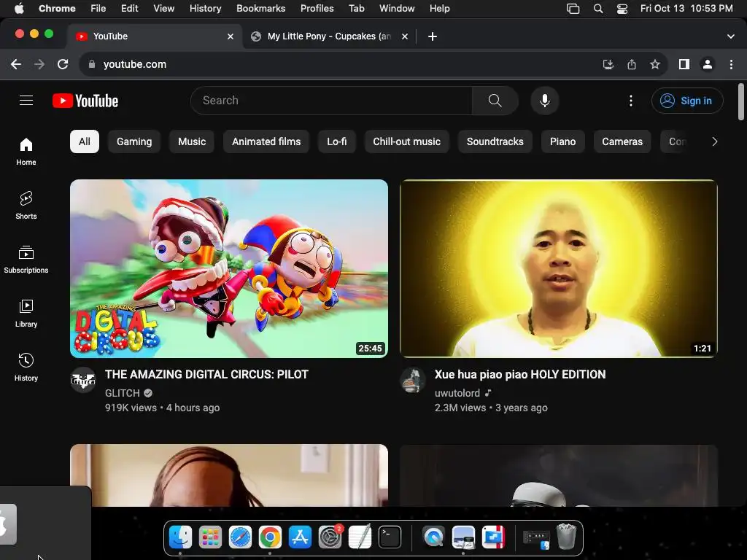Bookmark this page with the star
747x560 pixels.
[655, 64]
